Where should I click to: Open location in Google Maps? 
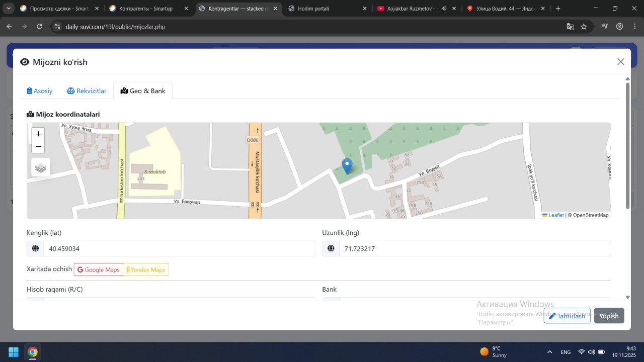[99, 269]
